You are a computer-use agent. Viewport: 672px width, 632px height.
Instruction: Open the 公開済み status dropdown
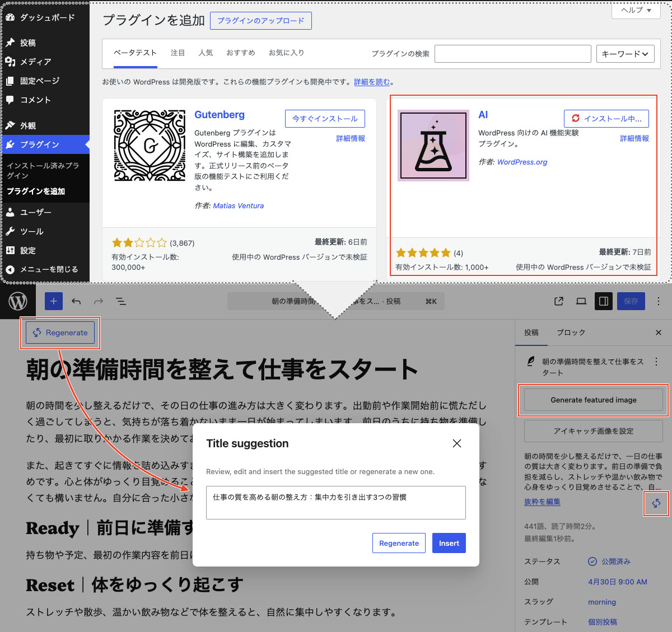609,561
